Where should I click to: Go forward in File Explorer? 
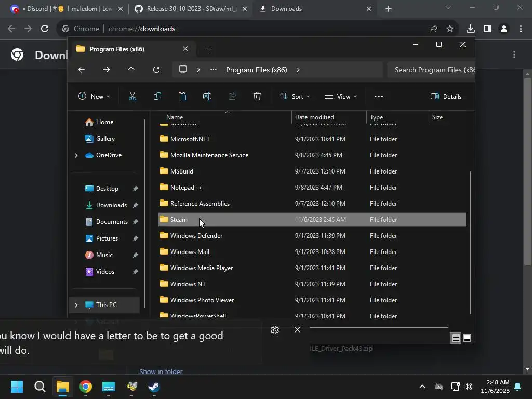(x=106, y=70)
